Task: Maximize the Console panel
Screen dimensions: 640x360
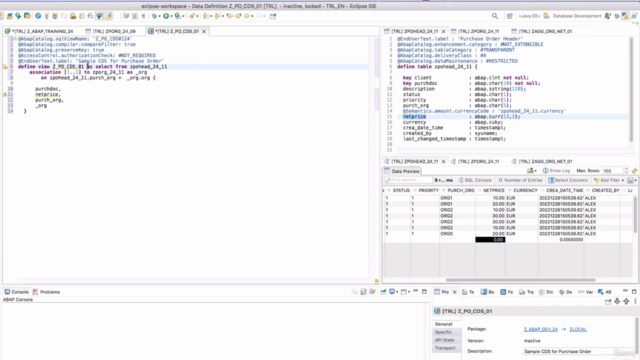Action: click(424, 291)
